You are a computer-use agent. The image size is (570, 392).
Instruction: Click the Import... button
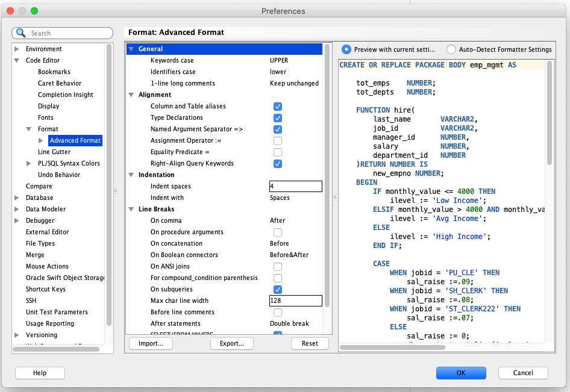tap(151, 343)
